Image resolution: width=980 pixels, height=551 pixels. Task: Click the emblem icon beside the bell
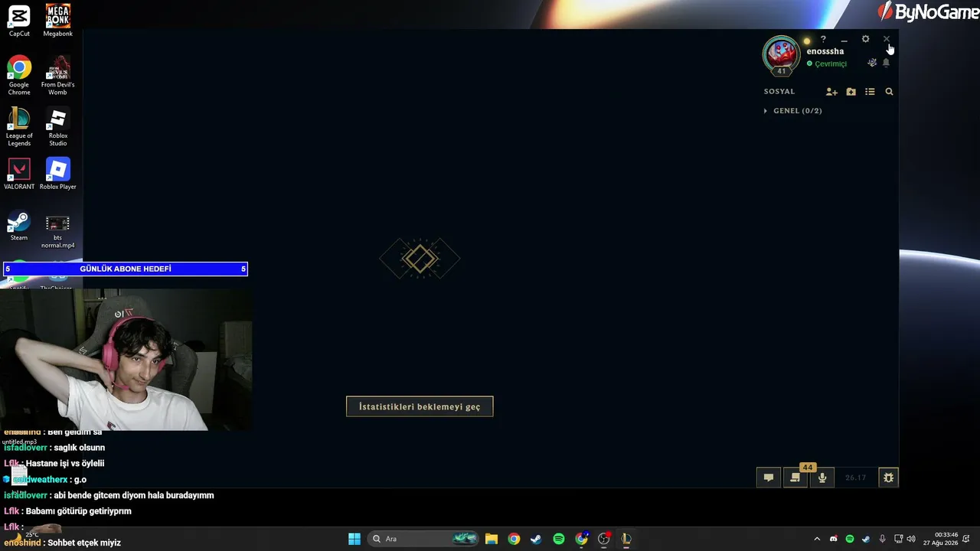[872, 63]
